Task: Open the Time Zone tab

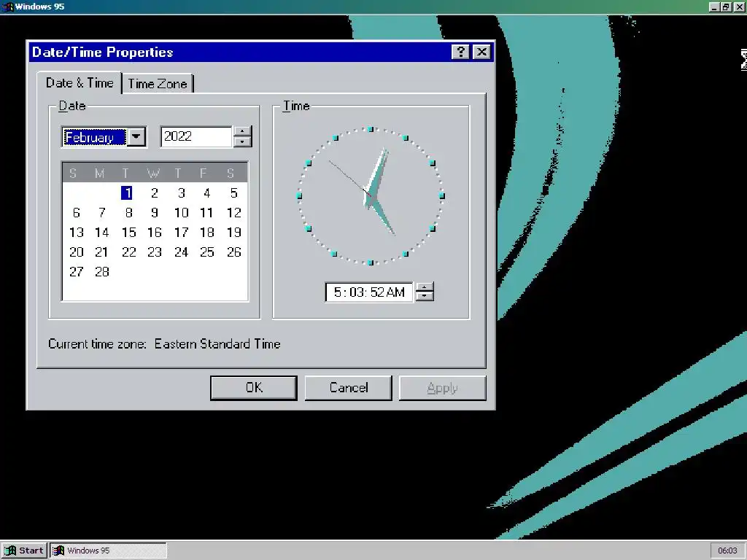Action: pos(158,84)
